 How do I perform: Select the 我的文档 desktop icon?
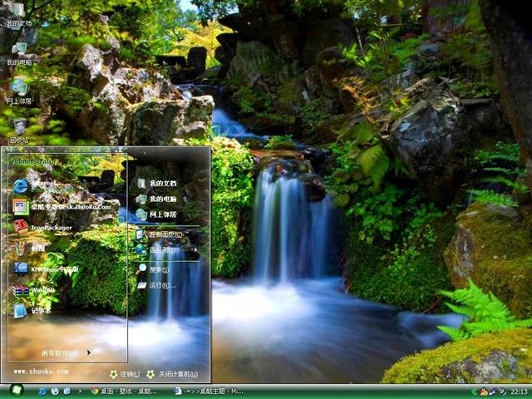pos(19,14)
